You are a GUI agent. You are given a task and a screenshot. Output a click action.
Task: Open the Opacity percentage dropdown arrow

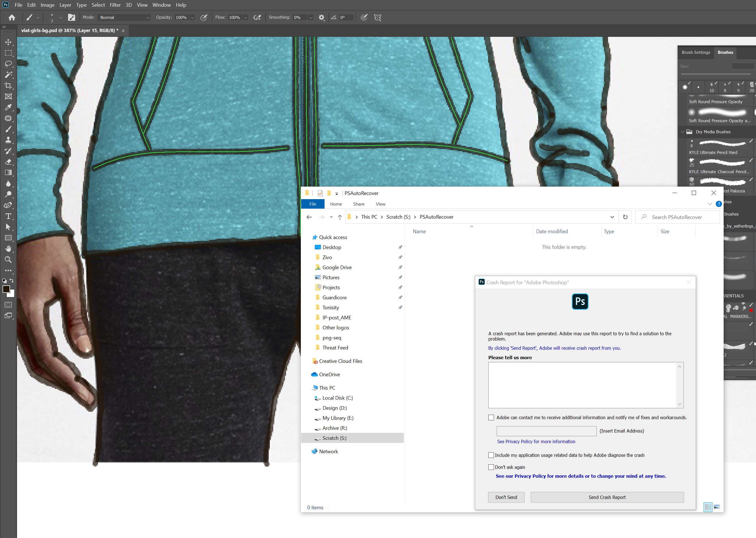coord(192,18)
